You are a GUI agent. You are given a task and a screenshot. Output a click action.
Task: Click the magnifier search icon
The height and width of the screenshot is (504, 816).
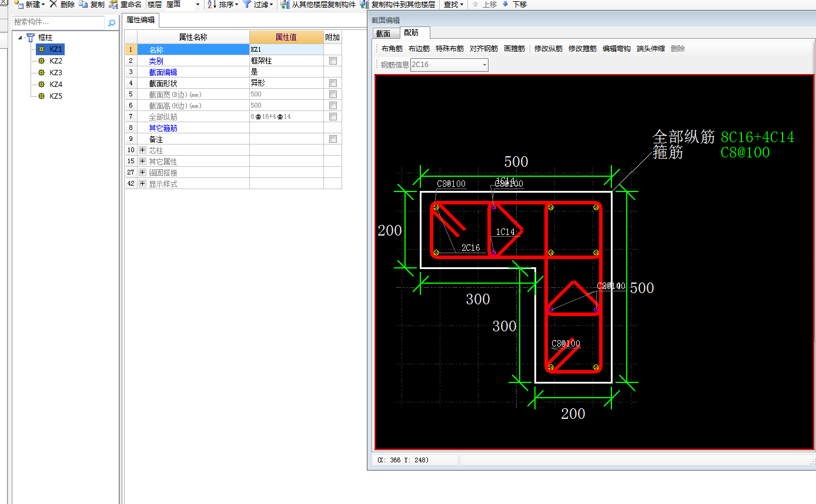tap(112, 23)
